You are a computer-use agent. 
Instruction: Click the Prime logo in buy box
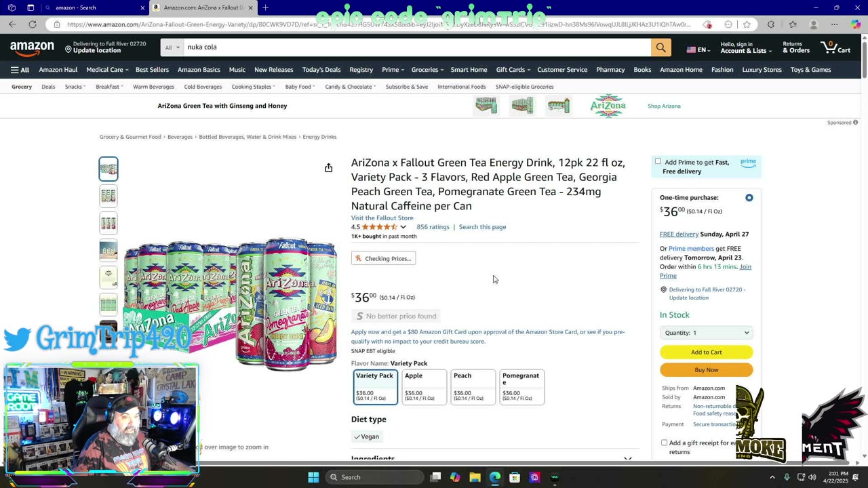pyautogui.click(x=748, y=163)
